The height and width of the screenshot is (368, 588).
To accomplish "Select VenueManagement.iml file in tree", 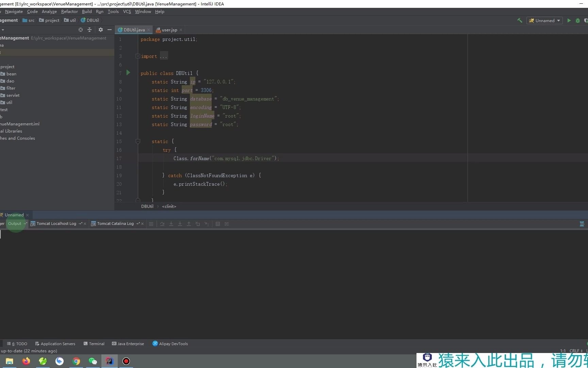I will click(x=20, y=124).
